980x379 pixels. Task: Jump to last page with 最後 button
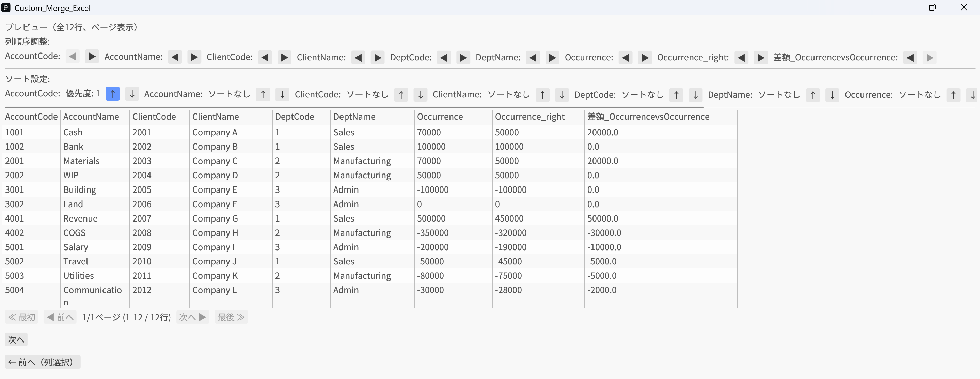(x=231, y=317)
